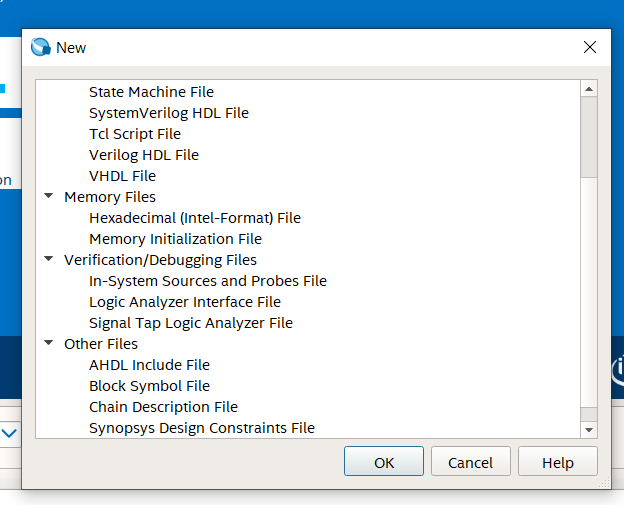This screenshot has width=624, height=505.
Task: Pick Logic Analyzer Interface File
Action: (x=184, y=302)
